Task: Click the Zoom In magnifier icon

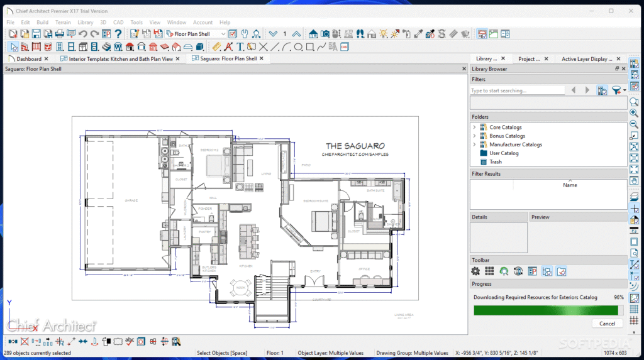Action: click(x=634, y=113)
